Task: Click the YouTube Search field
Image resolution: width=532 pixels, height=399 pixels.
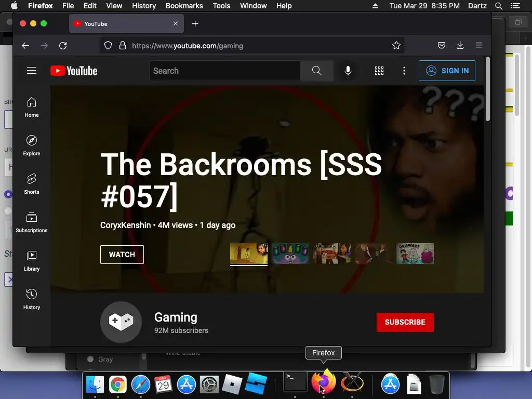Action: pyautogui.click(x=225, y=71)
